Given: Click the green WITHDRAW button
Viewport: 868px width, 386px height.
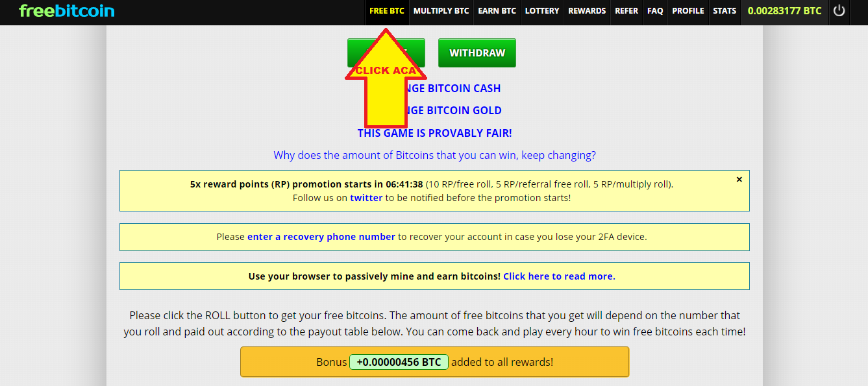Looking at the screenshot, I should 477,53.
